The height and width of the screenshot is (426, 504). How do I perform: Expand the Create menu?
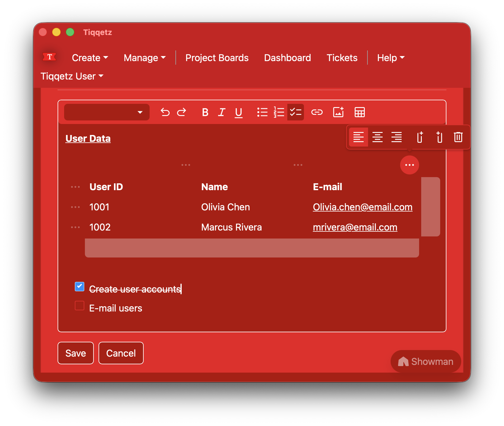(90, 58)
